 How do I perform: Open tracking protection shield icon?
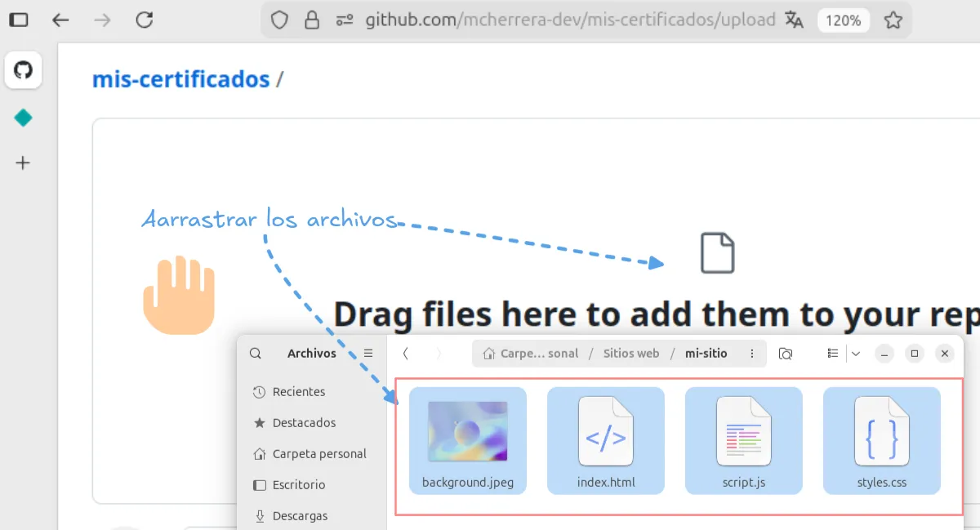point(279,20)
